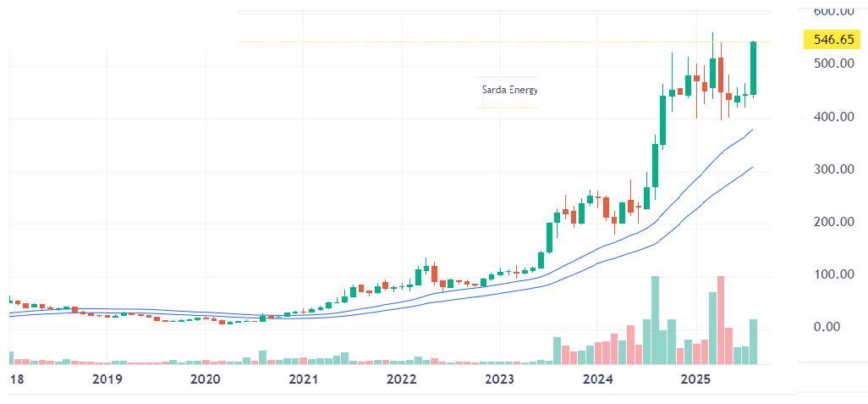Viewport: 868px width, 404px height.
Task: Pick the 2022 marker on time axis
Action: point(402,380)
